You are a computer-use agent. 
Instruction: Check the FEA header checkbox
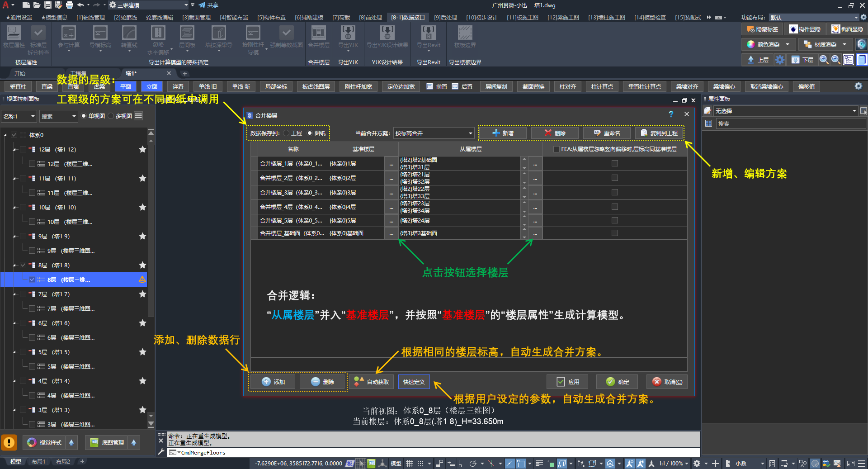pos(557,149)
